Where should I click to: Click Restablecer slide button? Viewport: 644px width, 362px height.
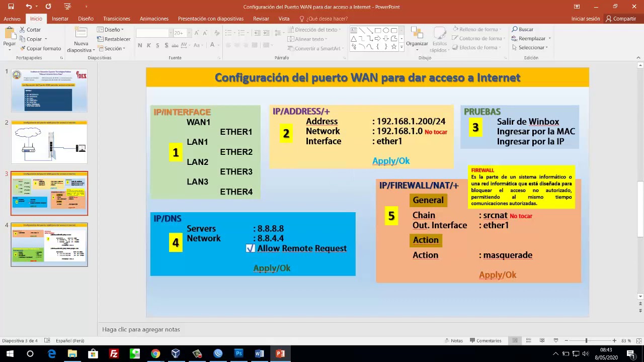(114, 39)
